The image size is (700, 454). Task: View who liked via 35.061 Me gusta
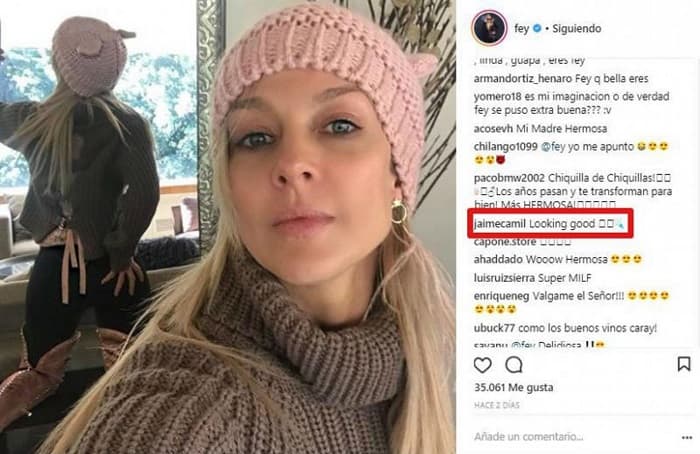pyautogui.click(x=513, y=387)
